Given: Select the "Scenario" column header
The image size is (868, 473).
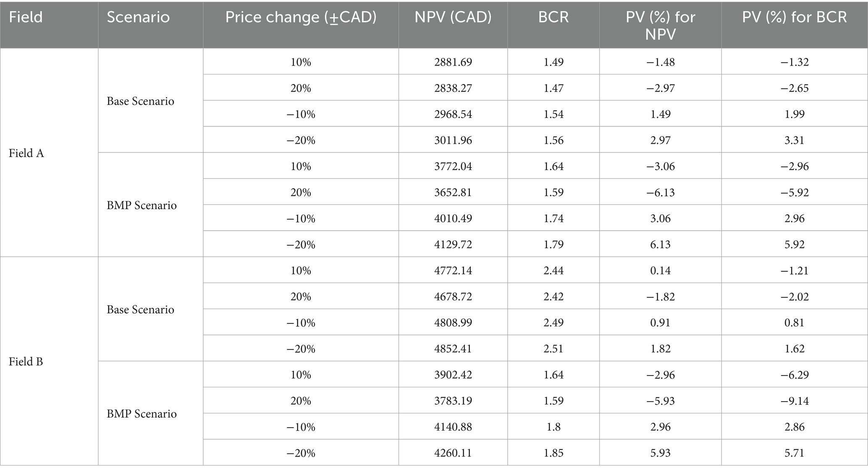Looking at the screenshot, I should pos(138,17).
